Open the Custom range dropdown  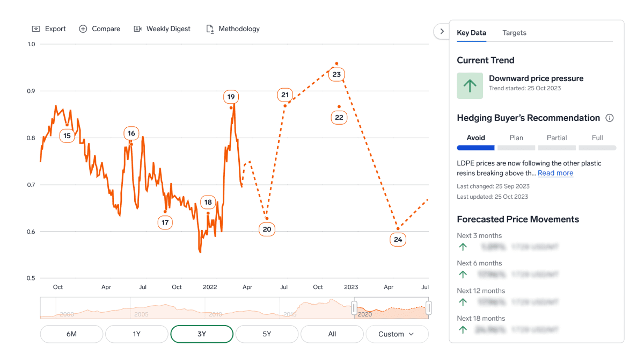(397, 334)
